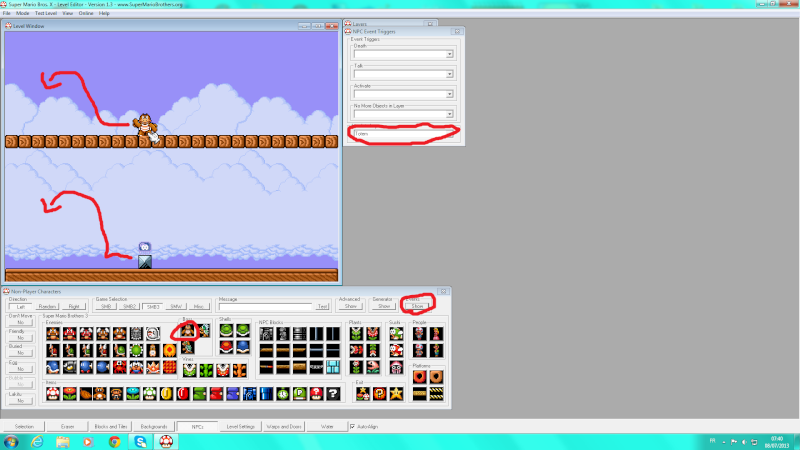
Task: Pick the green spiky ball enemy
Action: click(136, 350)
